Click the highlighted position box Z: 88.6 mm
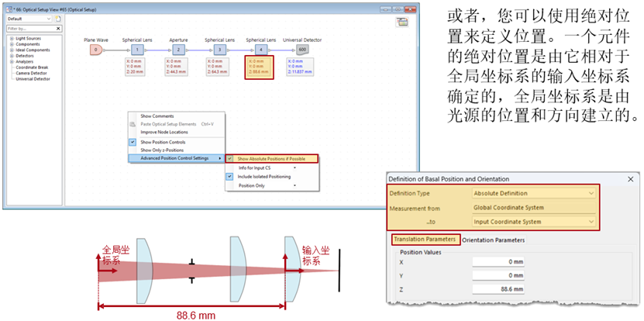The width and height of the screenshot is (644, 321). tap(259, 67)
